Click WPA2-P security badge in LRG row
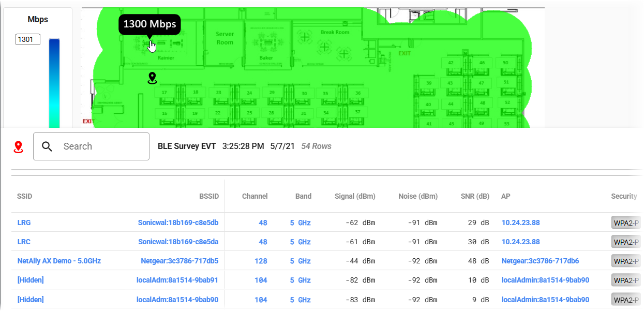644x311 pixels. (x=626, y=223)
